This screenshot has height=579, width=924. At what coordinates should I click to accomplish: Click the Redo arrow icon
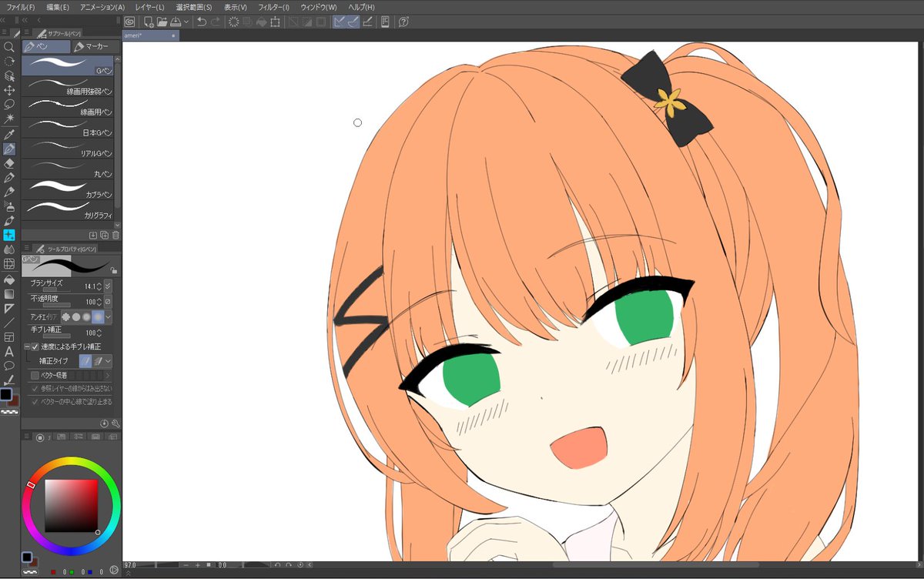(x=216, y=22)
